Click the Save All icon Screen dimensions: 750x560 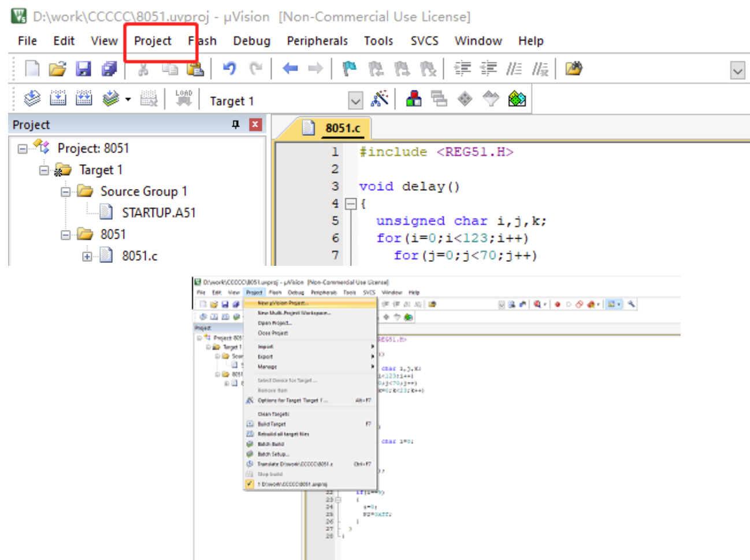coord(109,69)
